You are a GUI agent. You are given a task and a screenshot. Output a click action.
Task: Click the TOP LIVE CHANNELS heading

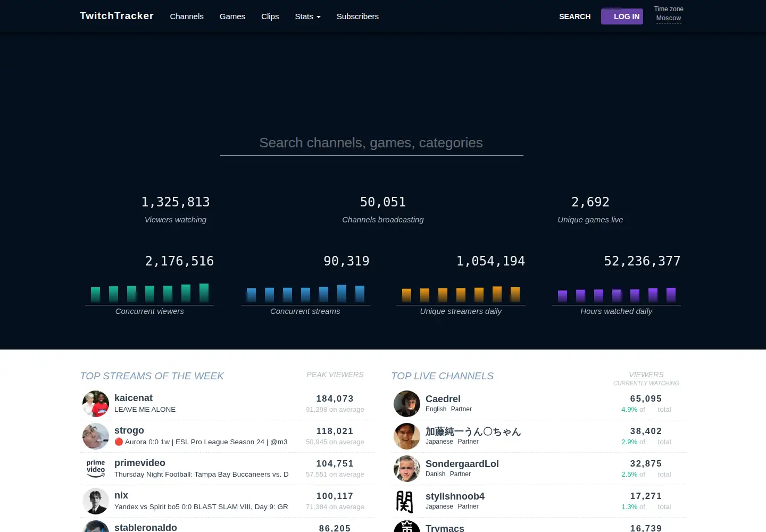pyautogui.click(x=443, y=376)
